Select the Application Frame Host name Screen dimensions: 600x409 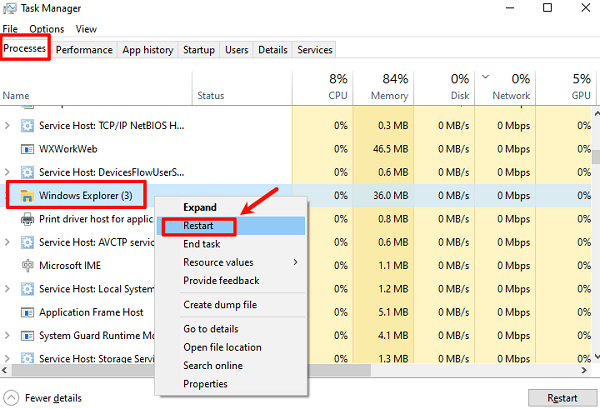coord(91,312)
